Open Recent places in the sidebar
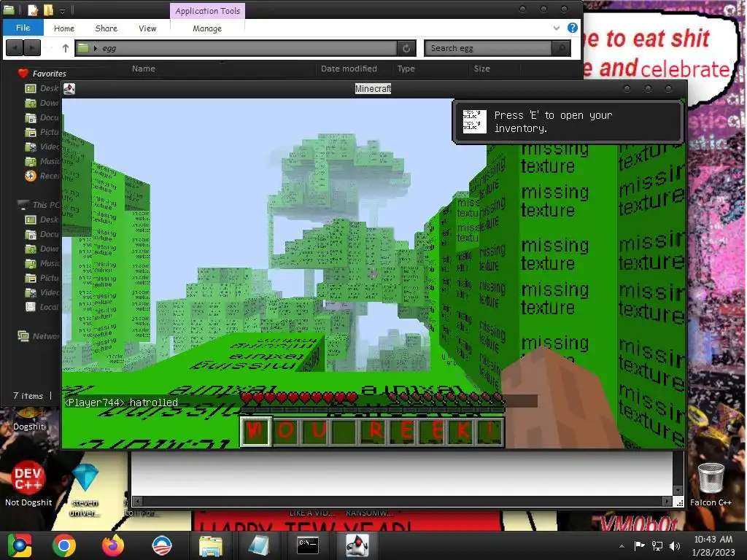Screen dimensions: 747x560 tap(42, 176)
